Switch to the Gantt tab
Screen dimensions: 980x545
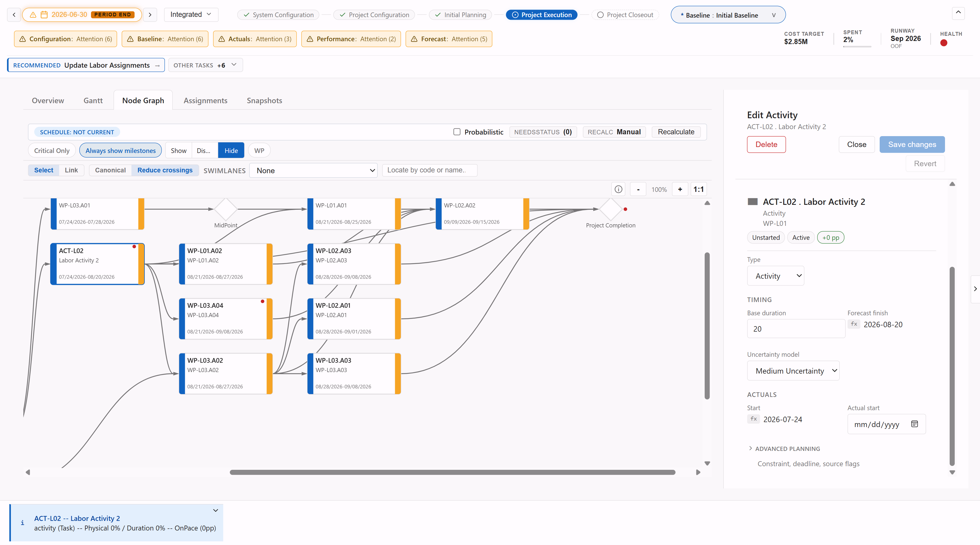pyautogui.click(x=93, y=101)
